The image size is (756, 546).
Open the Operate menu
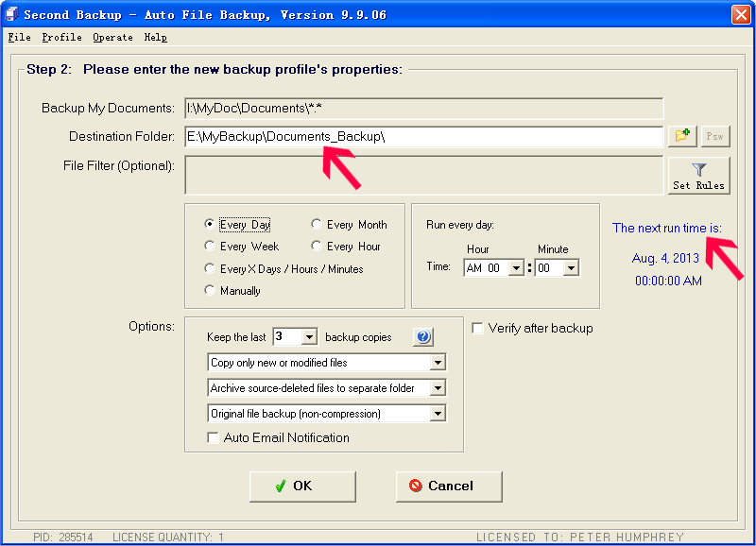[x=112, y=37]
